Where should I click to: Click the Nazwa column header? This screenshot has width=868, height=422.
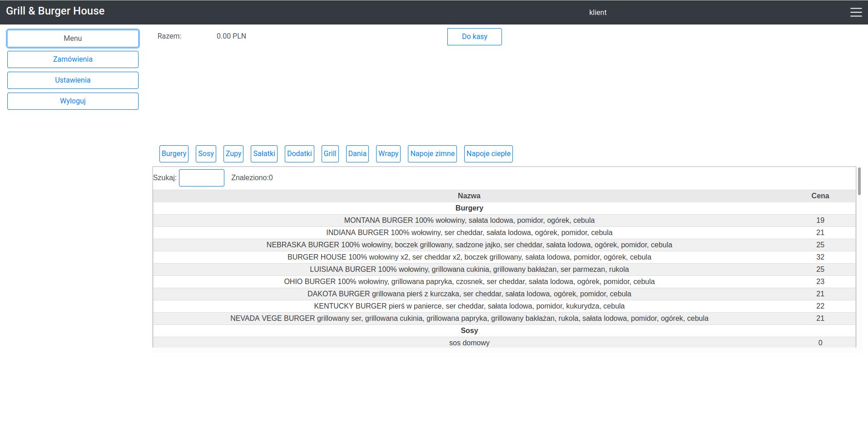(x=469, y=196)
